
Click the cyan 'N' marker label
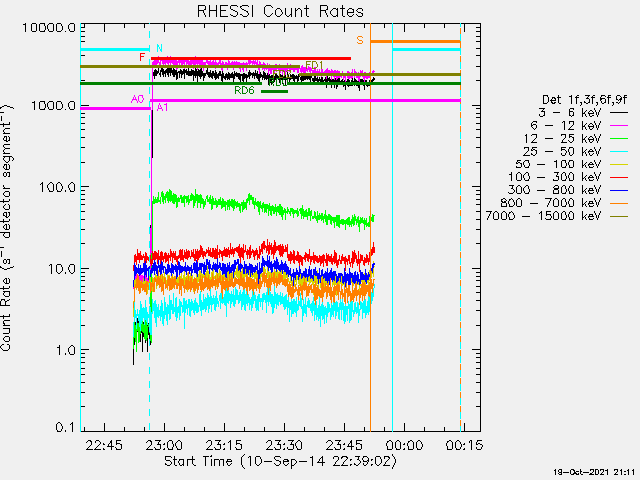click(x=159, y=49)
